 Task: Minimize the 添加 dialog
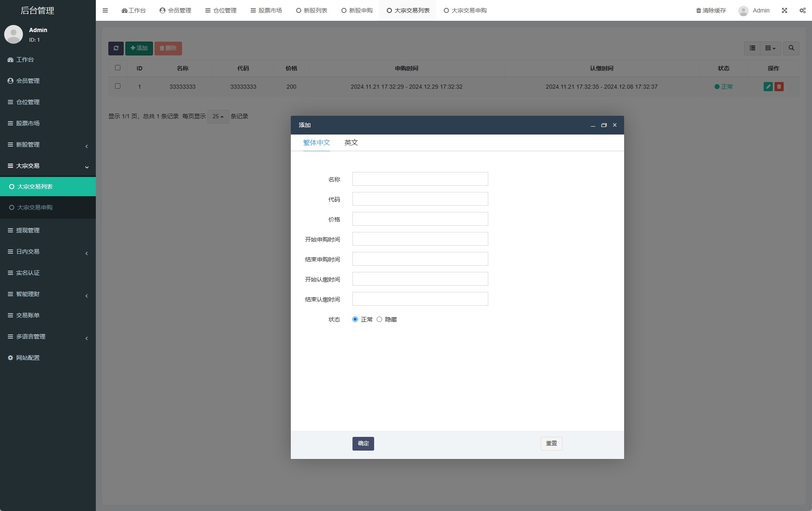[x=593, y=125]
